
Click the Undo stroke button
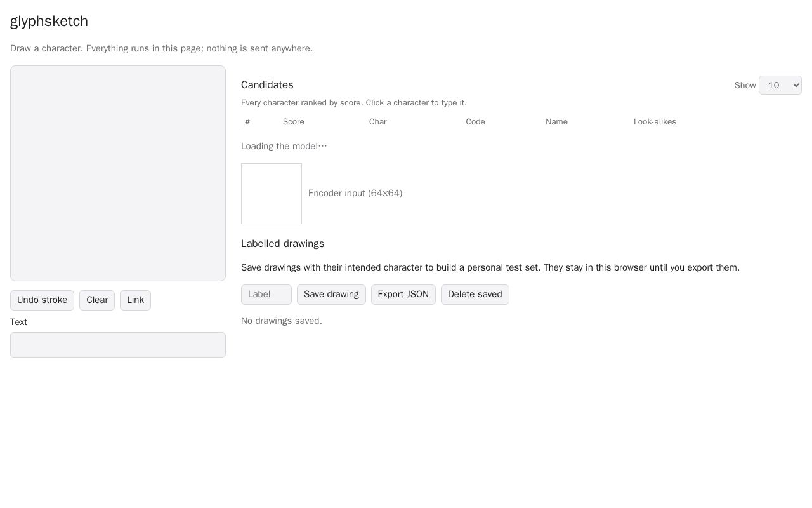tap(42, 300)
